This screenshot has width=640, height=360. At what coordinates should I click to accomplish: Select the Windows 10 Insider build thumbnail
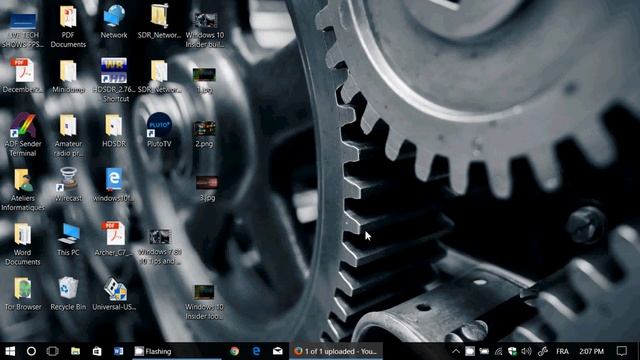(205, 29)
